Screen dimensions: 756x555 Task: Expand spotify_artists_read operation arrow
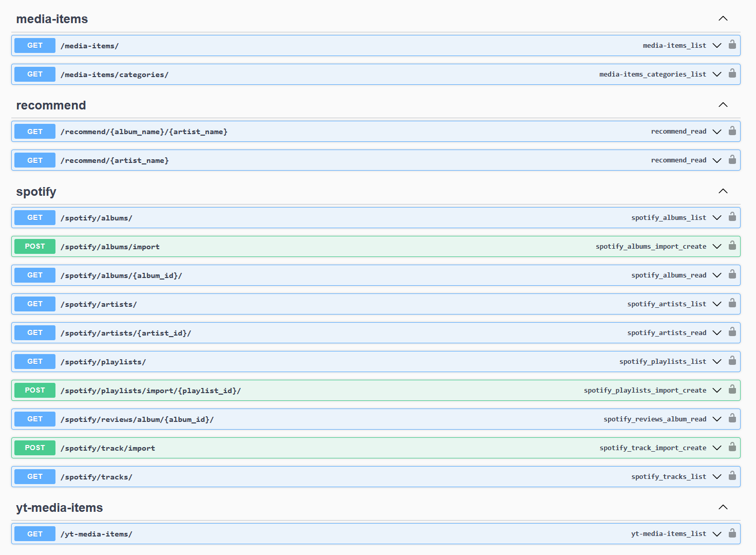(717, 332)
